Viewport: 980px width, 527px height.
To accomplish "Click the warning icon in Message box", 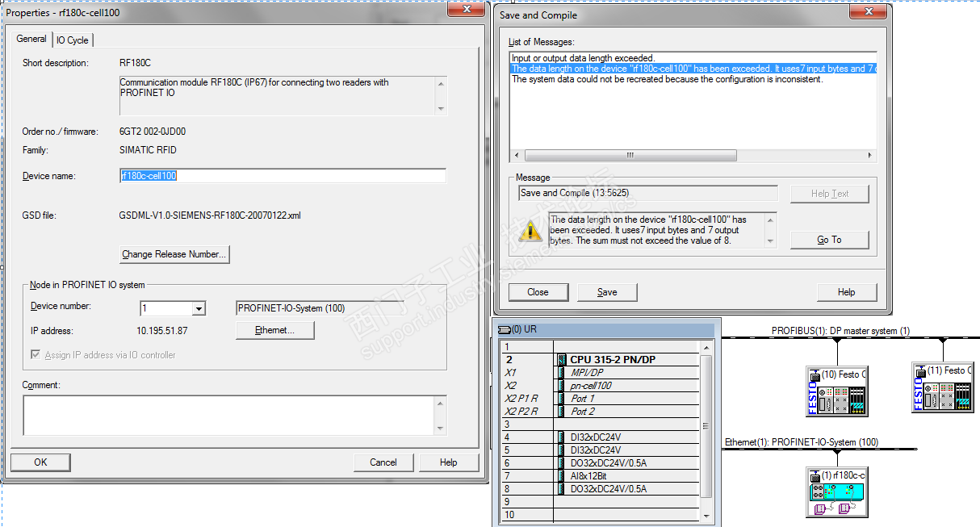I will 530,231.
